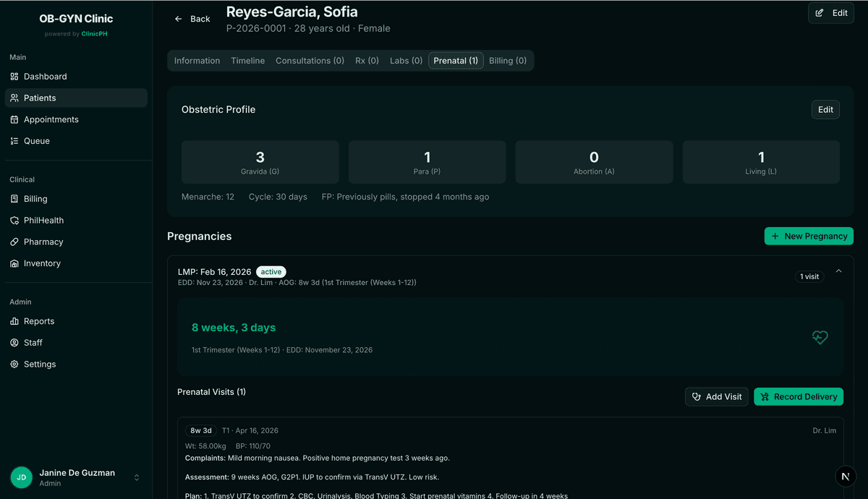The width and height of the screenshot is (868, 499).
Task: Switch to the Consultations (0) tab
Action: [310, 61]
